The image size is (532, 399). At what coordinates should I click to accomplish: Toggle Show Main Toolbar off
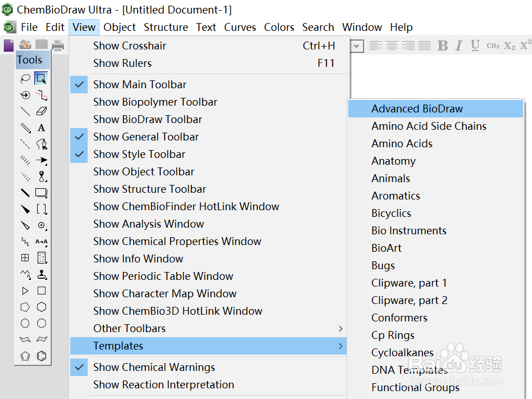[209, 84]
